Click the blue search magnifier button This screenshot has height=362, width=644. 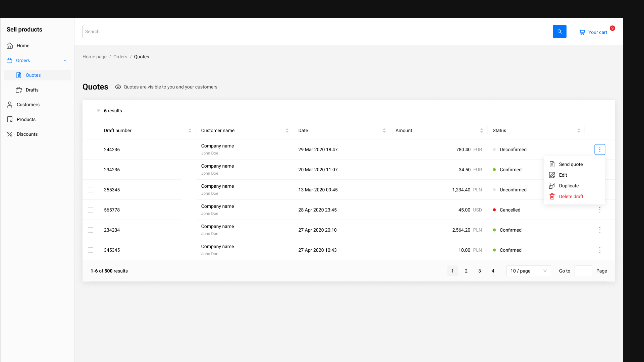559,32
